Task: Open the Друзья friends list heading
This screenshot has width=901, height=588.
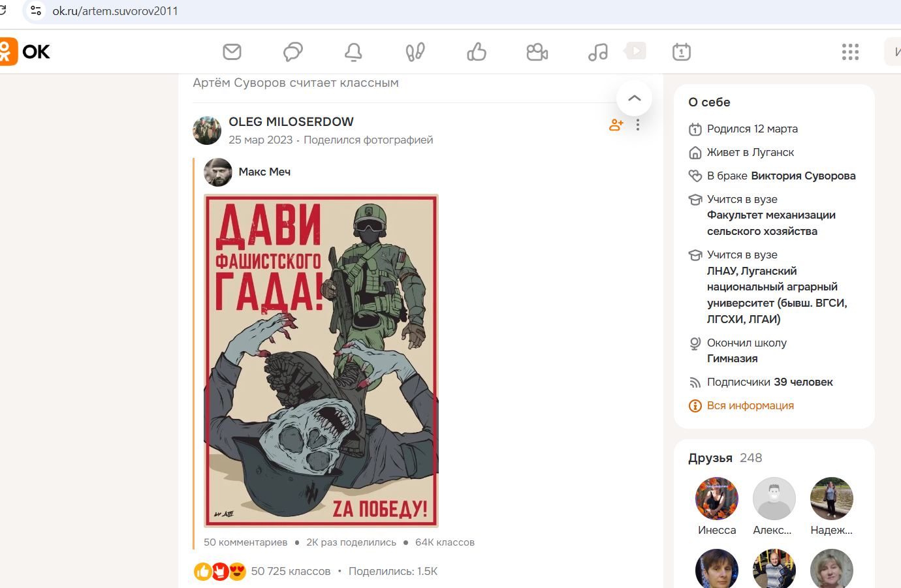Action: (710, 458)
